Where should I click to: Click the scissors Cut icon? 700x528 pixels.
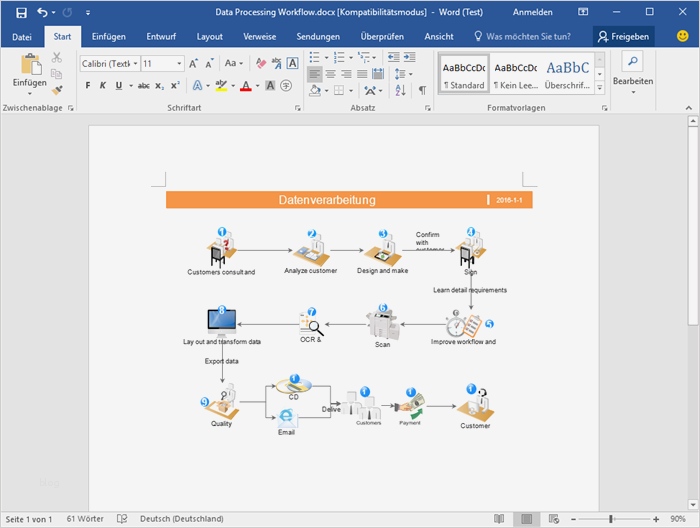tap(57, 58)
